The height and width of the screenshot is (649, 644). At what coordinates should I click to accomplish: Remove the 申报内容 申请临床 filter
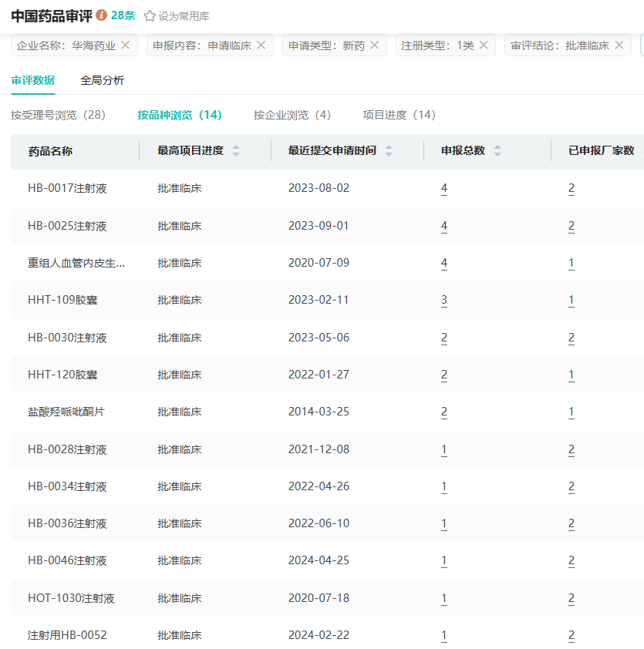[261, 45]
